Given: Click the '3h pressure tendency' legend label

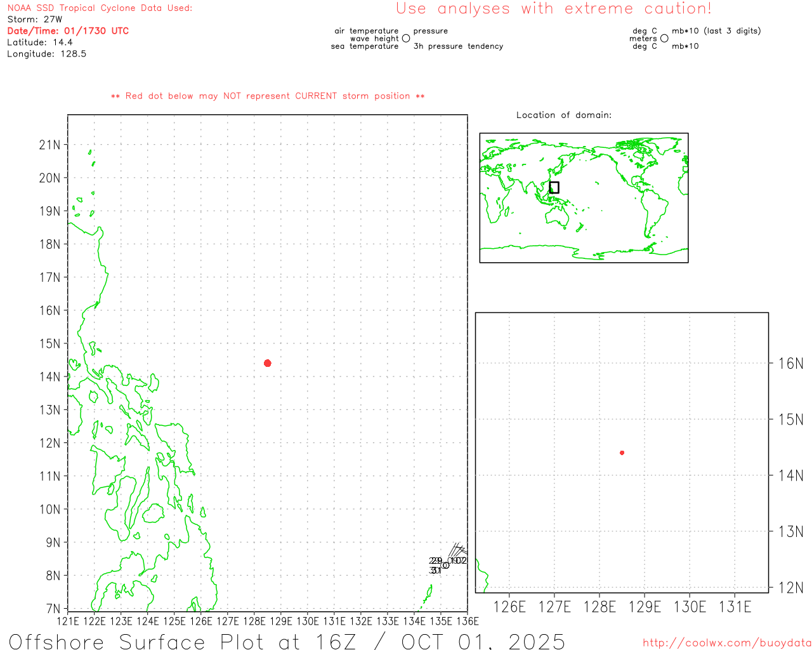Looking at the screenshot, I should click(458, 46).
